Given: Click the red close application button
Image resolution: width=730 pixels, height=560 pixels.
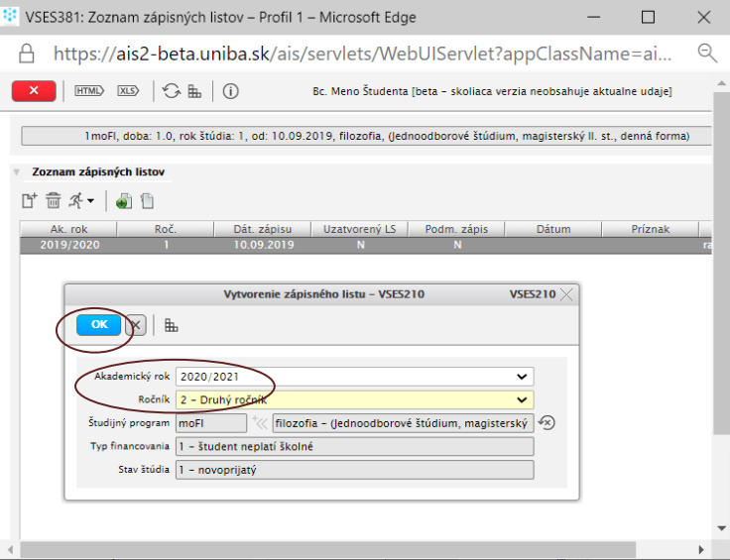Looking at the screenshot, I should (x=34, y=91).
